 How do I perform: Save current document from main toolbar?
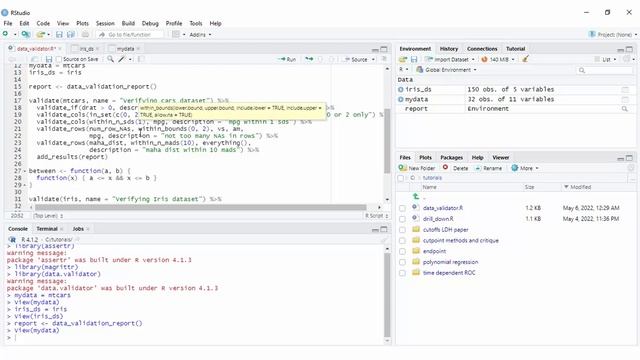[x=59, y=35]
